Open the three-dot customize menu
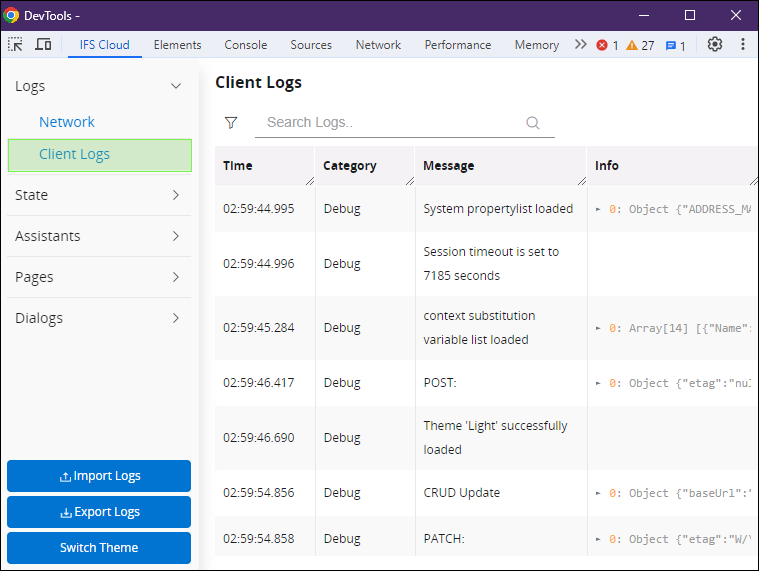The width and height of the screenshot is (759, 571). pyautogui.click(x=743, y=44)
